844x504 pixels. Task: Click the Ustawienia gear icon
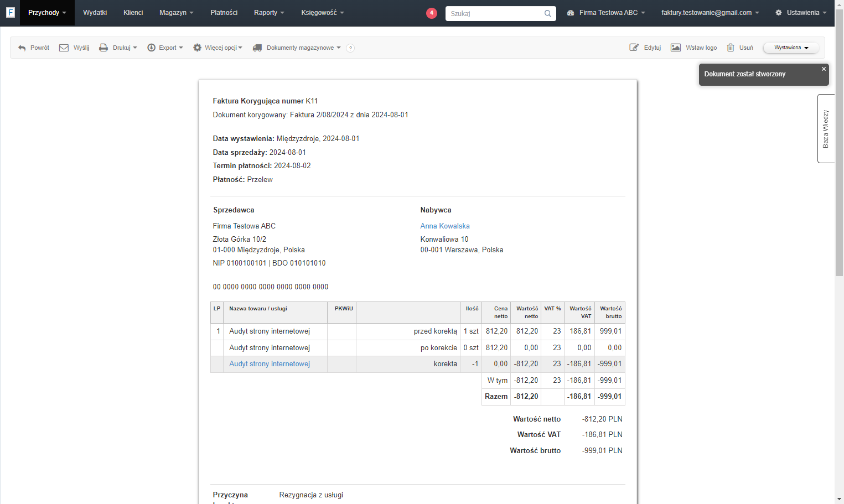[779, 13]
